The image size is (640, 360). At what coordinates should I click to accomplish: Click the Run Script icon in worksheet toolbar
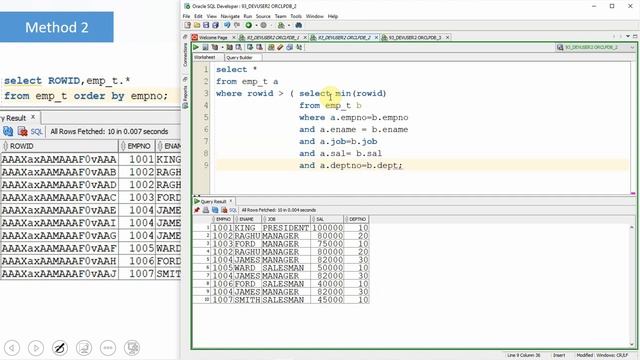pyautogui.click(x=205, y=47)
